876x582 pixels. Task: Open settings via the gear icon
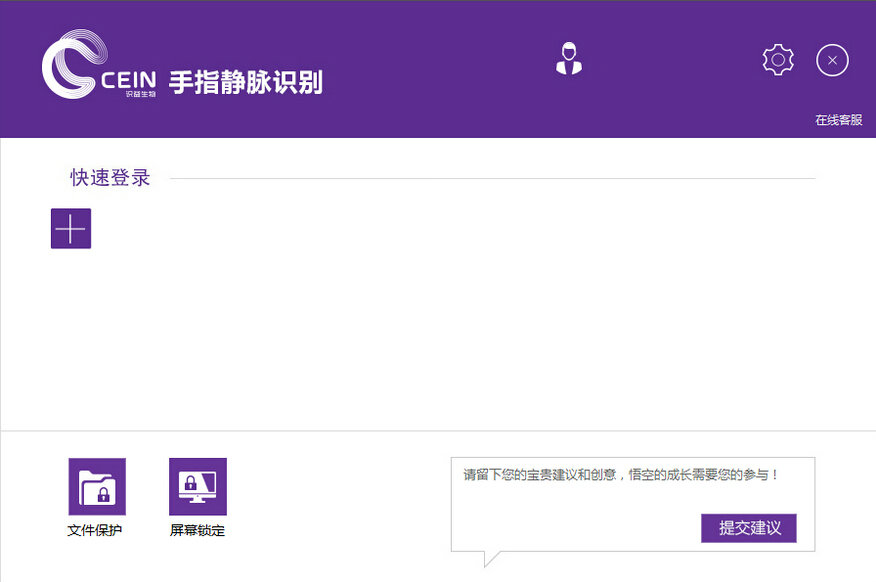[778, 60]
